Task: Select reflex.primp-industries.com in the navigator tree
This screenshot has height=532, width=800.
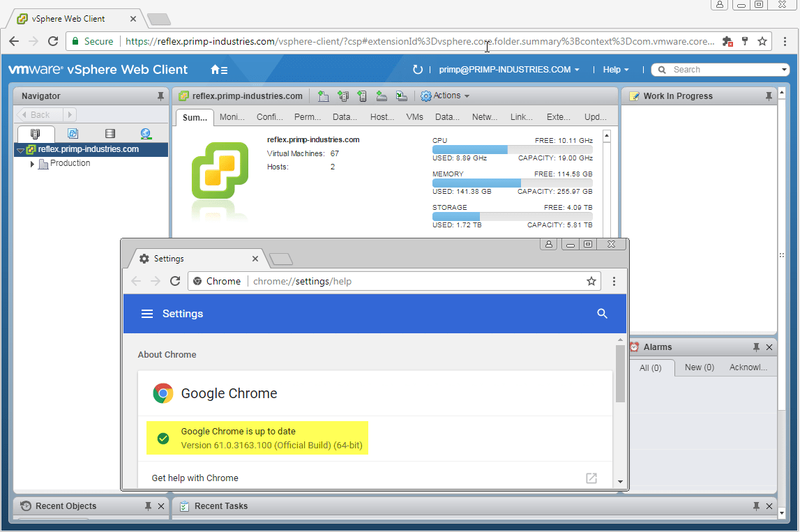Action: point(89,149)
